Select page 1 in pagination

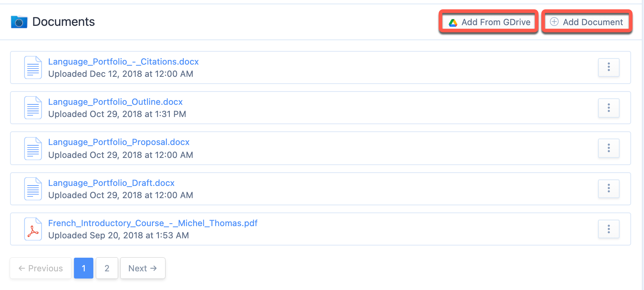(x=84, y=268)
